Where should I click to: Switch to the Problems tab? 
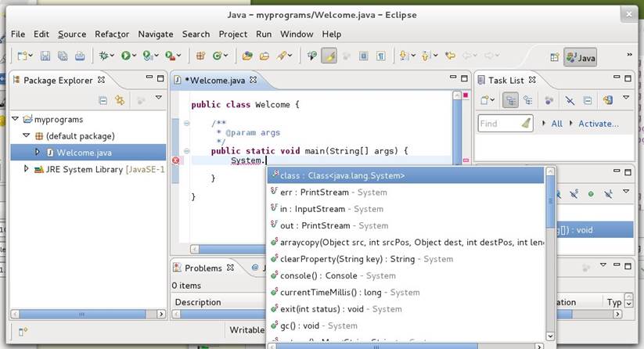(203, 268)
